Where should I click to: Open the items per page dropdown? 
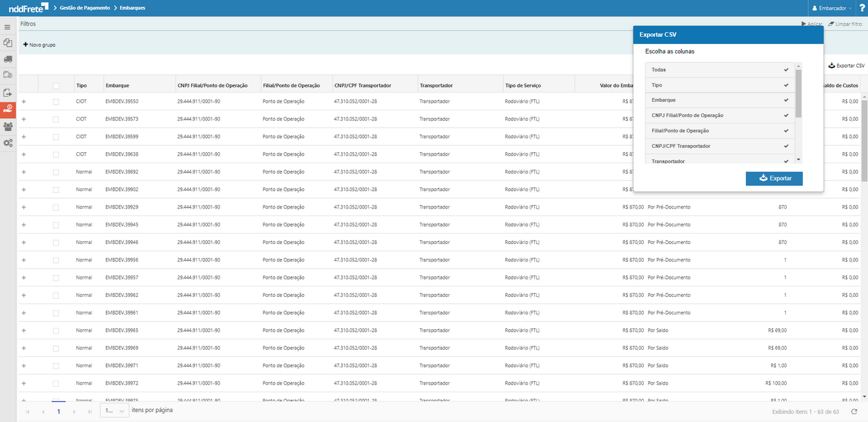[114, 411]
